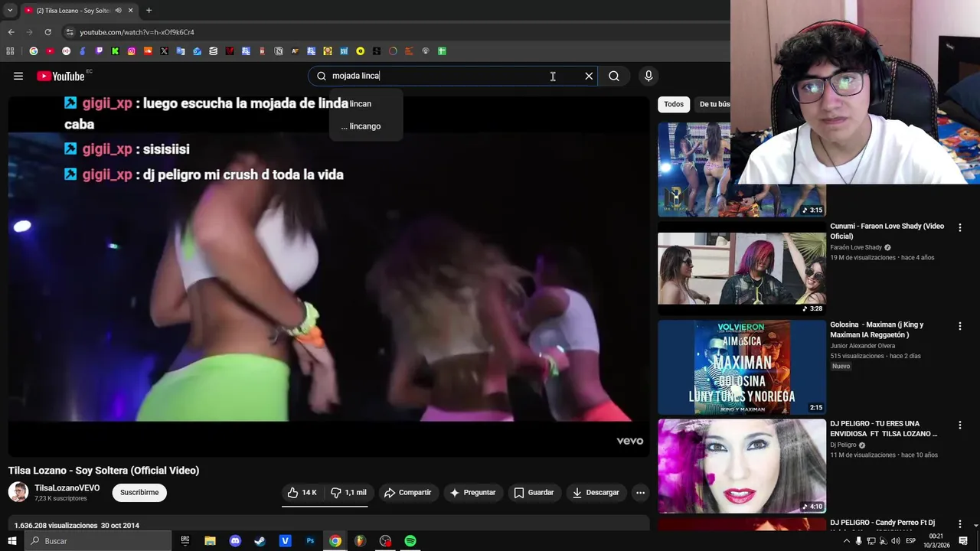
Task: Open options menu for Tu Eres Una Envidiosa
Action: 959,425
